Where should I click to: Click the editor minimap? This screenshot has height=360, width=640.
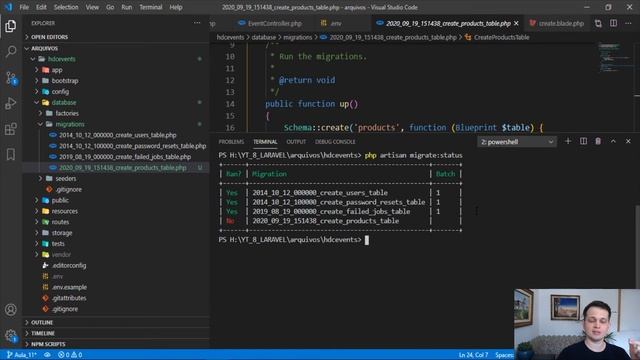coord(616,57)
